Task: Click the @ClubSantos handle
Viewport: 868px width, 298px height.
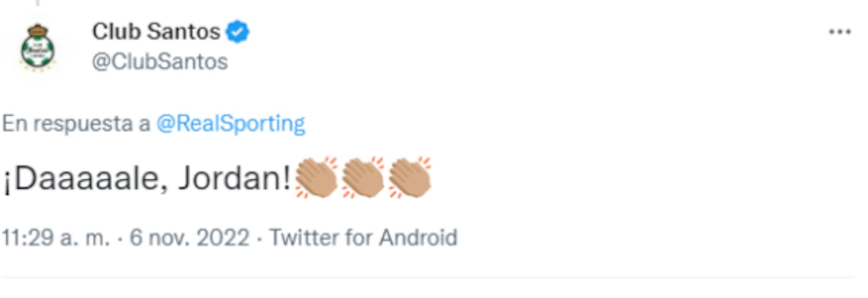Action: (x=160, y=62)
